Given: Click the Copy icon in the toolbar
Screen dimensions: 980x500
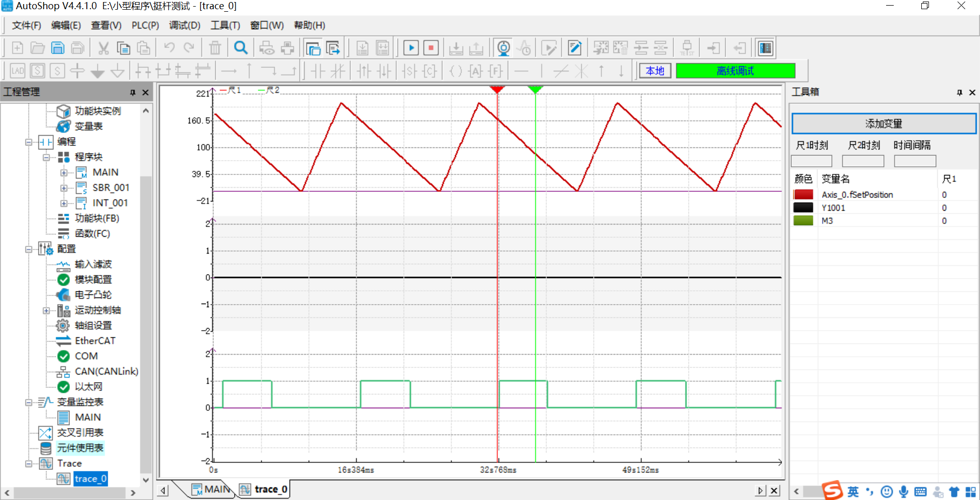Looking at the screenshot, I should tap(124, 48).
